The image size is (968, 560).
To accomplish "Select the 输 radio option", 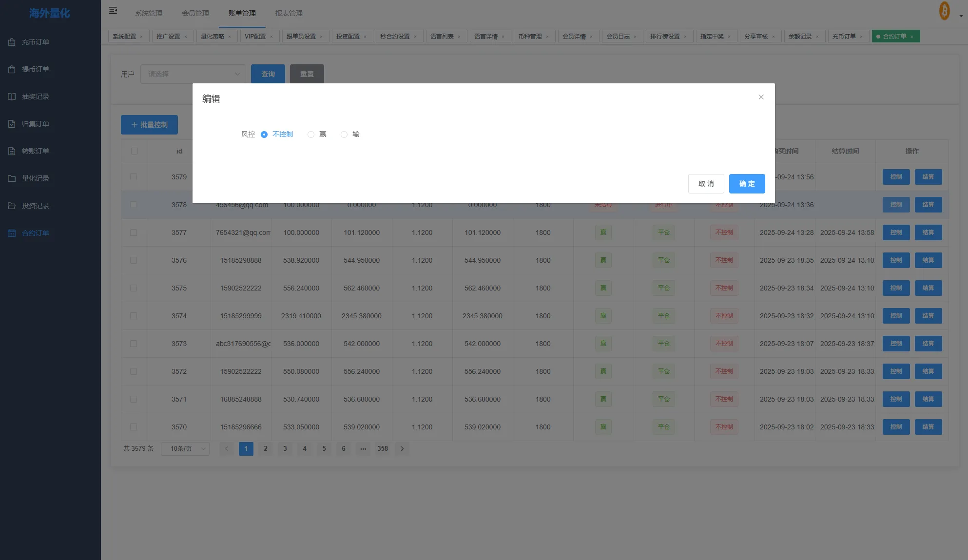I will [x=344, y=135].
